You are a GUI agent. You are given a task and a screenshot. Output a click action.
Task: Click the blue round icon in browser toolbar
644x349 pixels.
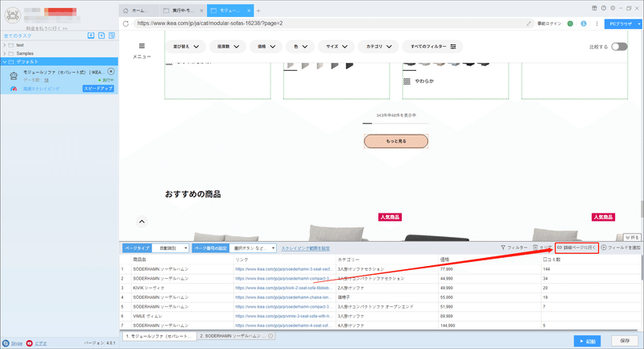[x=584, y=23]
